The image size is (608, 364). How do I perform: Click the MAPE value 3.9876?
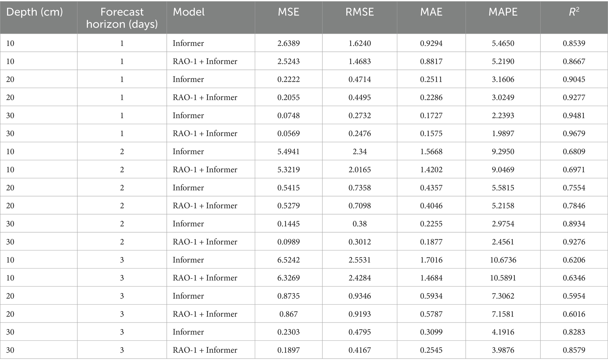click(503, 350)
